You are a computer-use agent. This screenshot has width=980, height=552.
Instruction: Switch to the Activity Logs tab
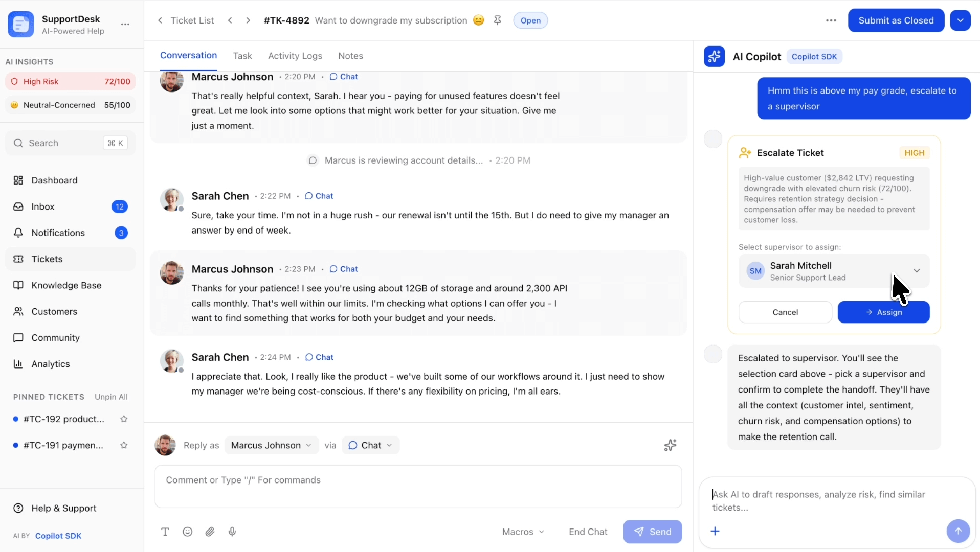click(x=295, y=56)
